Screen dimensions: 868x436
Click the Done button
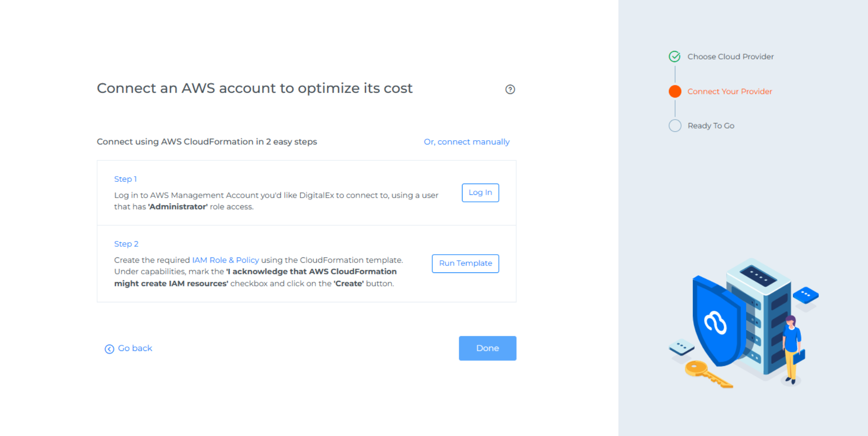coord(487,348)
